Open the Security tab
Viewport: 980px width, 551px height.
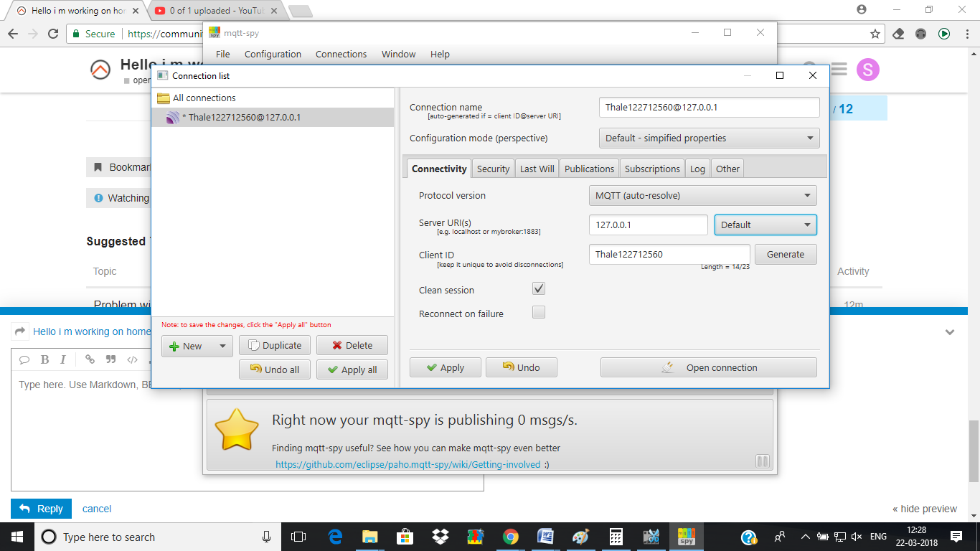tap(493, 169)
